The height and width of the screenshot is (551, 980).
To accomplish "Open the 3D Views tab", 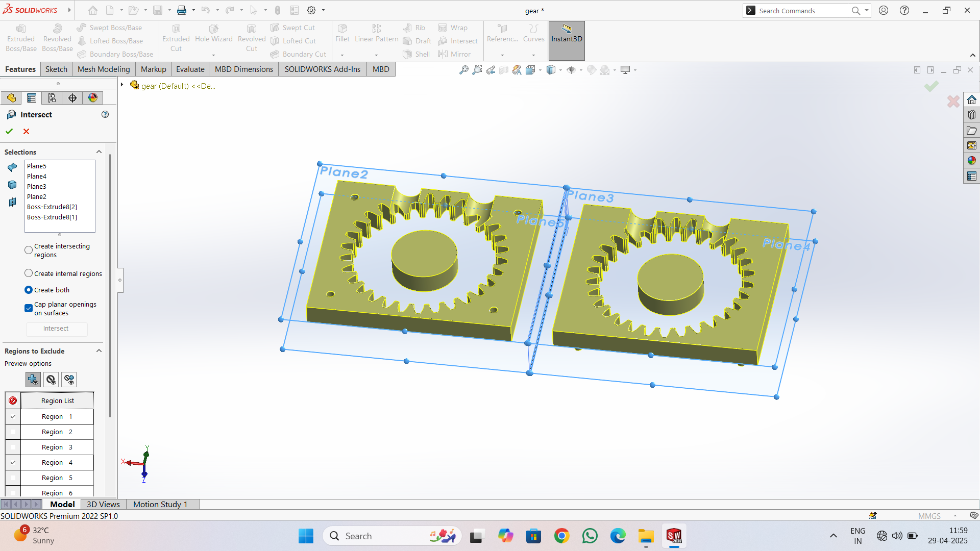I will coord(103,504).
